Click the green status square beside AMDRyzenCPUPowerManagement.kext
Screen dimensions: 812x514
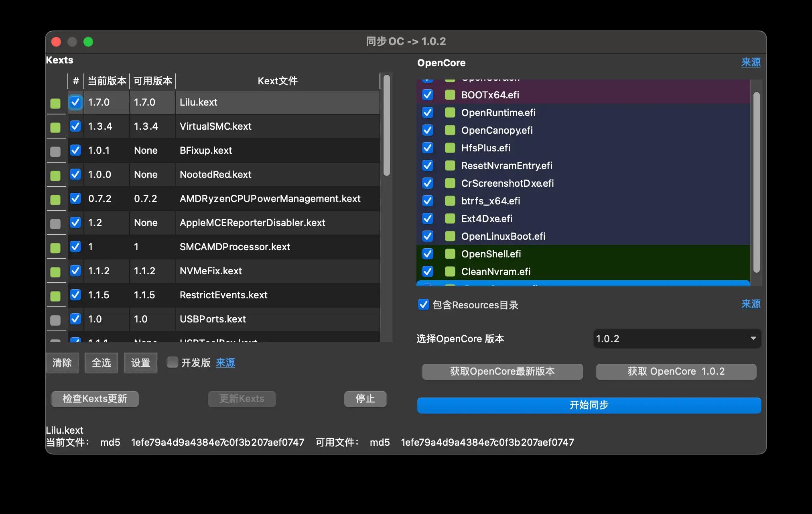click(55, 200)
